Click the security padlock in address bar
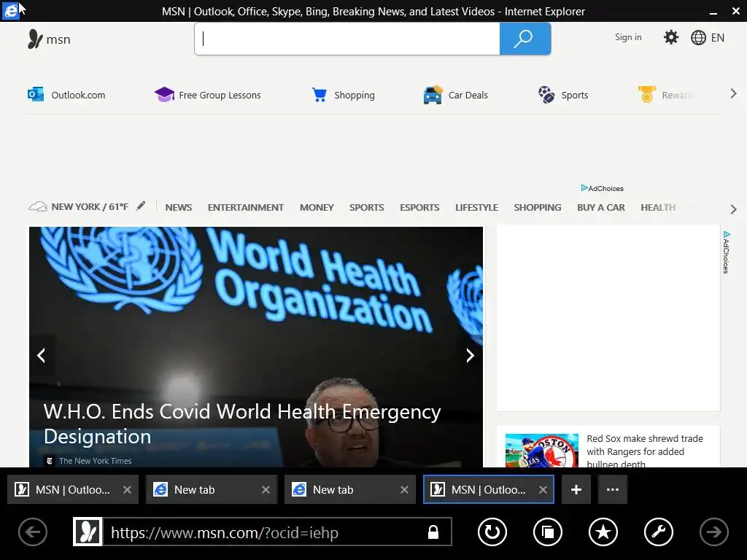Image resolution: width=747 pixels, height=560 pixels. click(433, 532)
